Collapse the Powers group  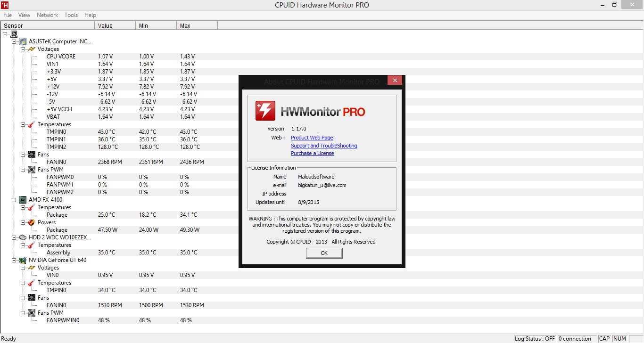point(23,222)
